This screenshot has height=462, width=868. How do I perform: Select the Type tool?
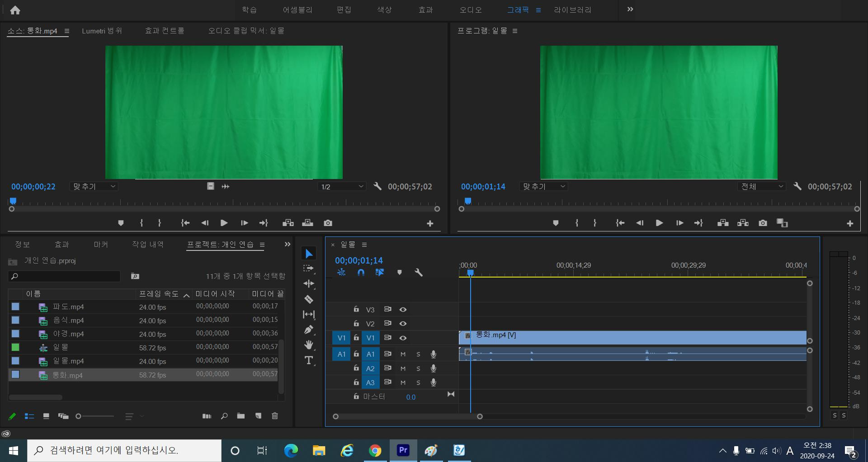click(x=309, y=360)
